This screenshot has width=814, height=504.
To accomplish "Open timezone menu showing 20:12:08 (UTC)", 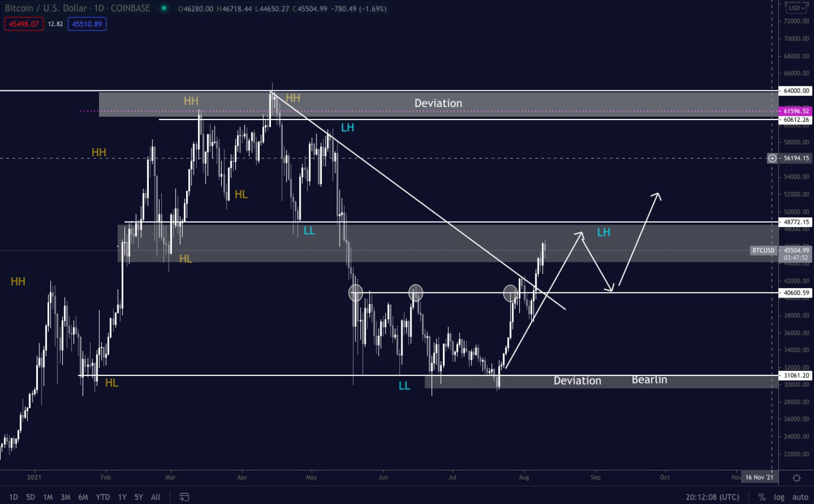I will pos(712,497).
